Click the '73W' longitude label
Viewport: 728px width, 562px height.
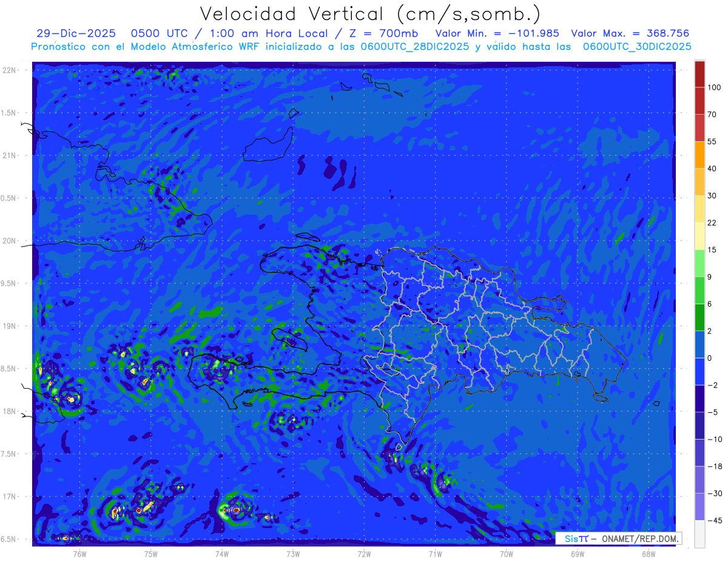293,554
